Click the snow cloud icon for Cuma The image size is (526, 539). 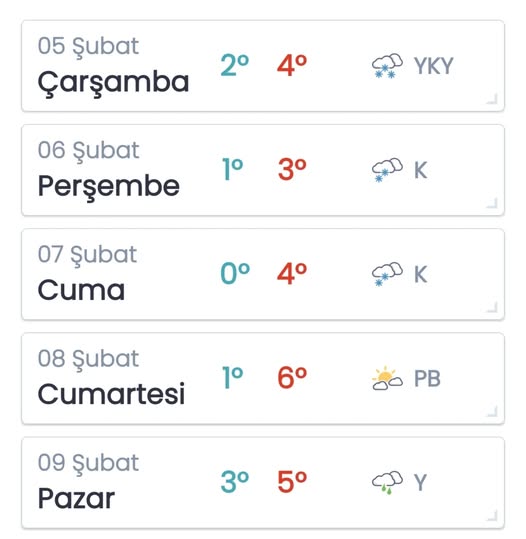tap(387, 274)
